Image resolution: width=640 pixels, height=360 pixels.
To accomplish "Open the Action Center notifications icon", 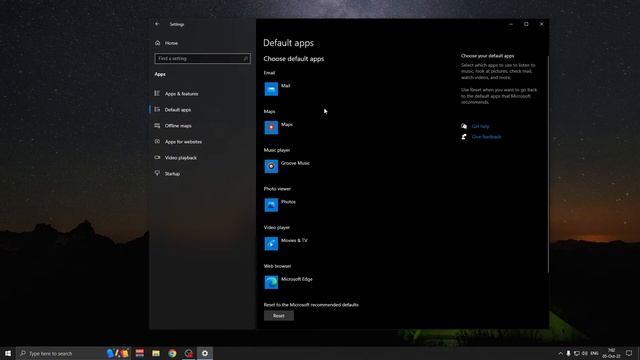I will (629, 353).
